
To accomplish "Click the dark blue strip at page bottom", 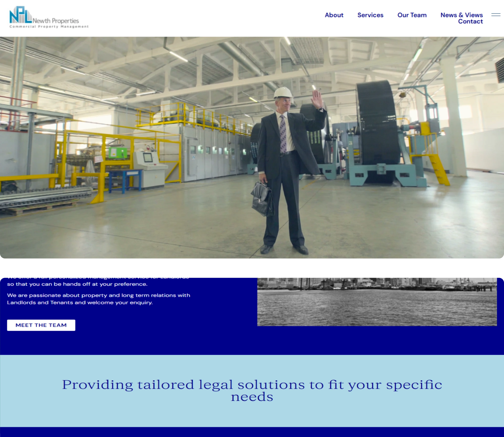I will (252, 432).
